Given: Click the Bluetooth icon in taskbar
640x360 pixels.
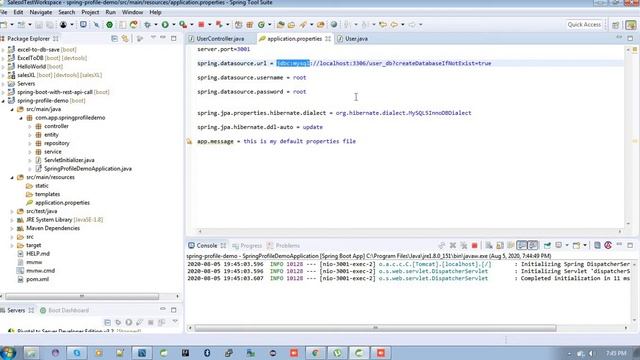Looking at the screenshot, I should click(207, 353).
